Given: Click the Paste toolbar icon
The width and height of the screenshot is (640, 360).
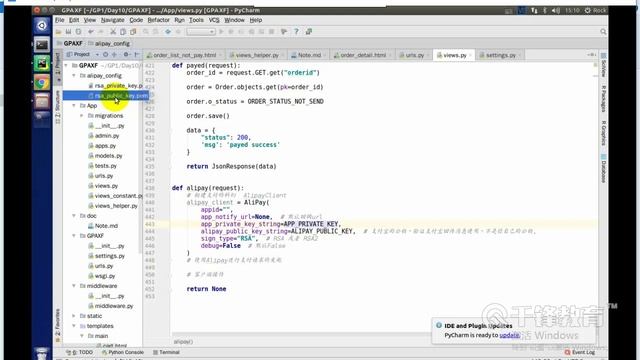Looking at the screenshot, I should [x=133, y=32].
